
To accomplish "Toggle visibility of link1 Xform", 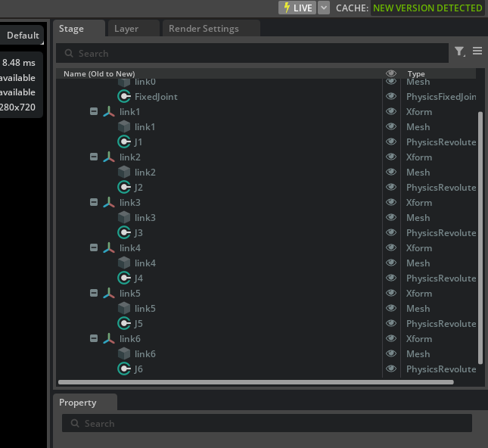I will 391,111.
